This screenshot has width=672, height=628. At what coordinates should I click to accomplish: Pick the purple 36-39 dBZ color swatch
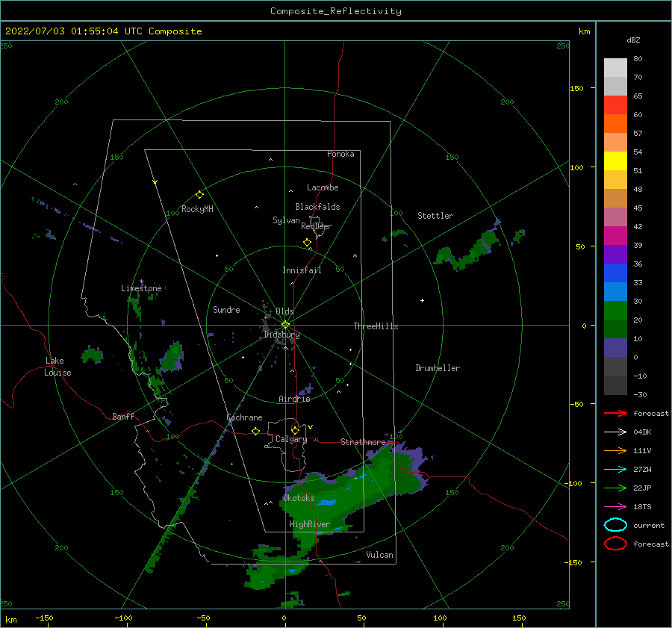[615, 254]
